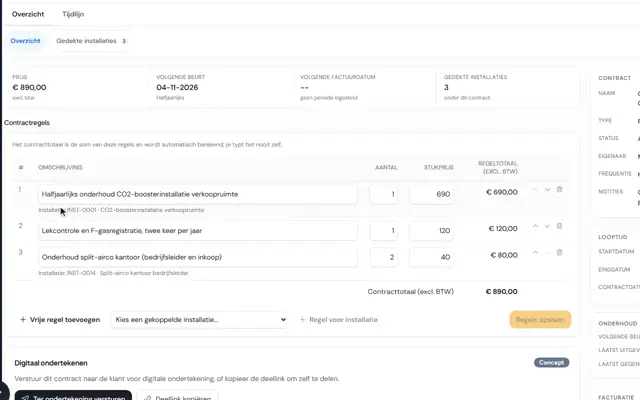
Task: Edit description Halfjaarlijks onderhoud CO2-boosterinstallatie verkoopruimte
Action: pyautogui.click(x=198, y=194)
